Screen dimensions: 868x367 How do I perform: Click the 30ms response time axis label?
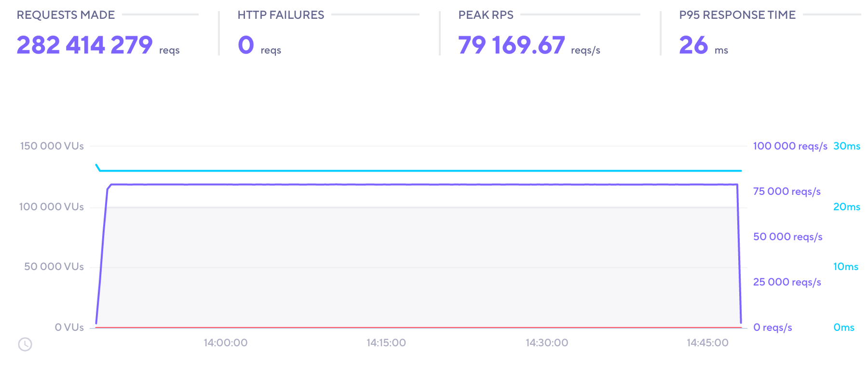point(847,146)
